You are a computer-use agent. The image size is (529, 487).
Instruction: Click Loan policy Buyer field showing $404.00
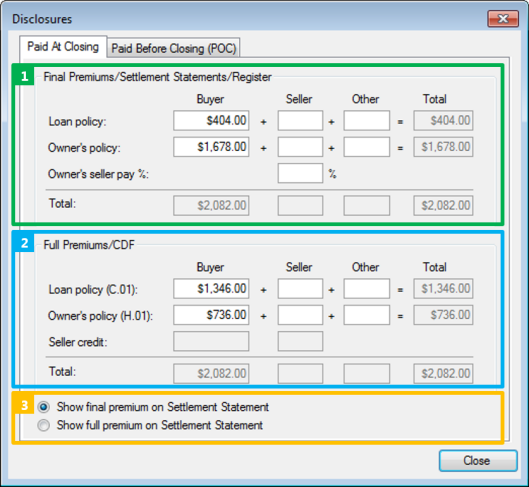(211, 120)
